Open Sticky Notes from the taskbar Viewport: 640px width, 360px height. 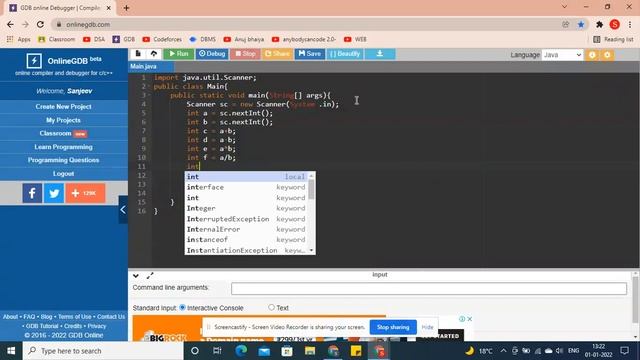pos(356,351)
